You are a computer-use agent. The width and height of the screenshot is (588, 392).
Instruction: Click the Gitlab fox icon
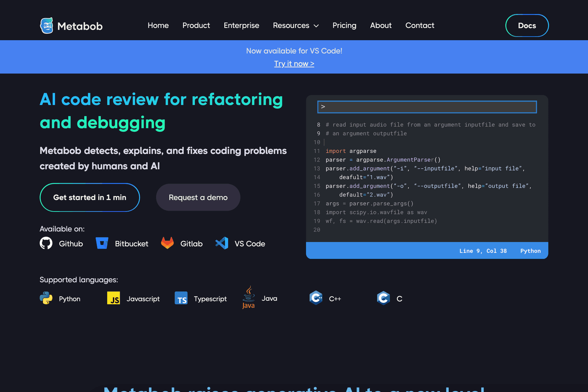167,243
